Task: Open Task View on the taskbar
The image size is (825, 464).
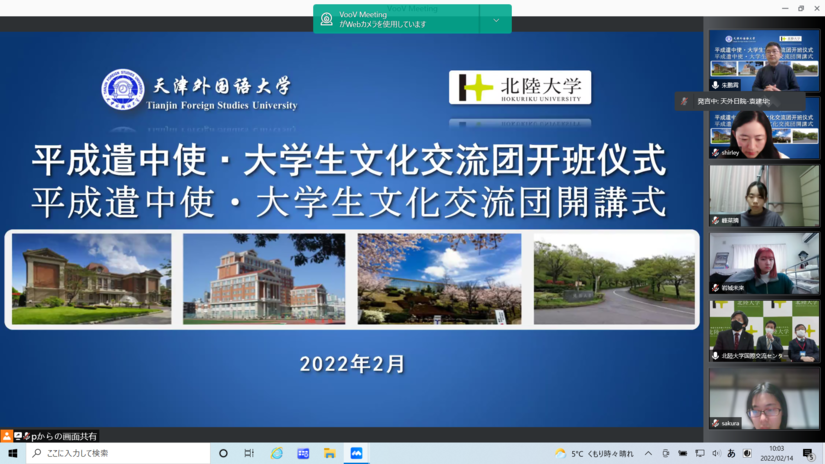Action: (249, 453)
